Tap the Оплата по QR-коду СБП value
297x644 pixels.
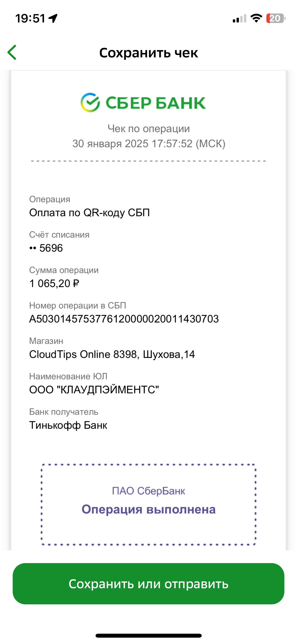tap(89, 213)
